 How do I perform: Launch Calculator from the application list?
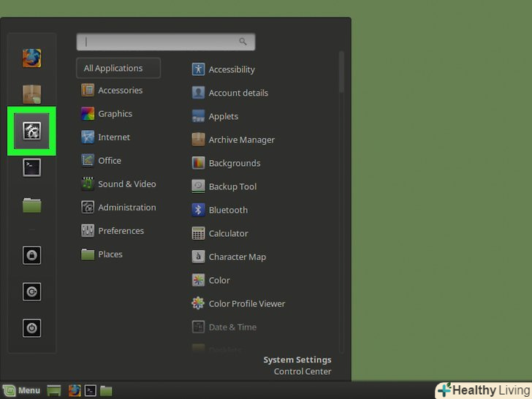[x=228, y=233]
